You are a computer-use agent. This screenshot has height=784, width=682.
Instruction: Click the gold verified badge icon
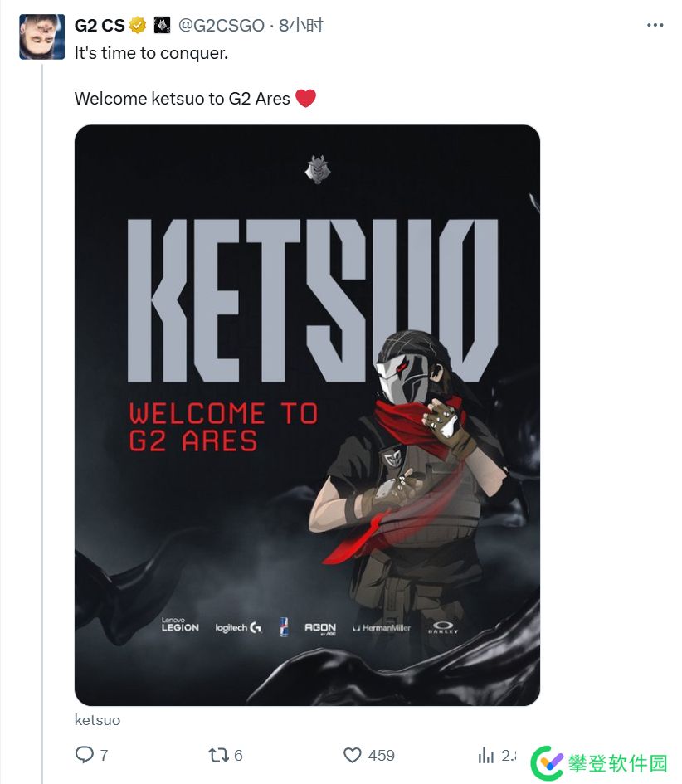click(138, 25)
